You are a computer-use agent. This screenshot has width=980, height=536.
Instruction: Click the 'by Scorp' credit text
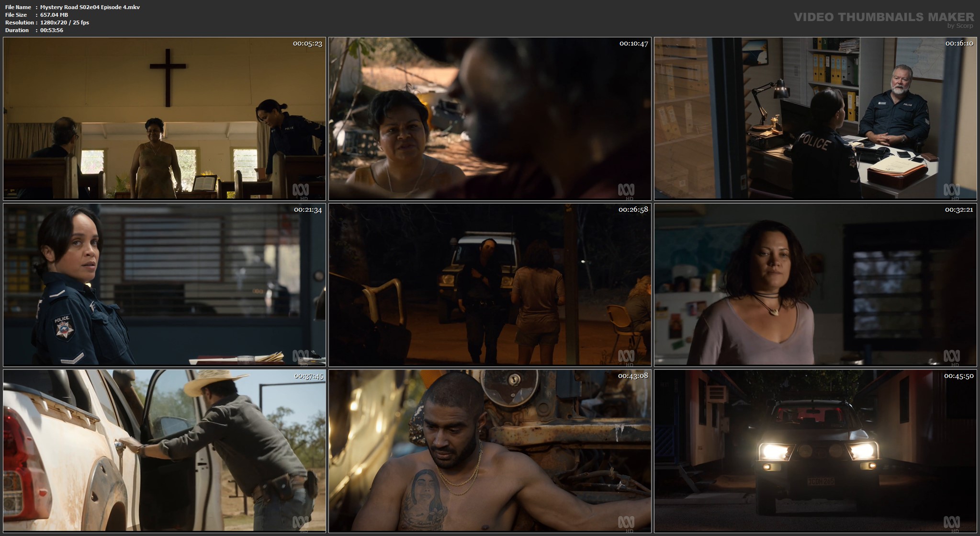(960, 26)
